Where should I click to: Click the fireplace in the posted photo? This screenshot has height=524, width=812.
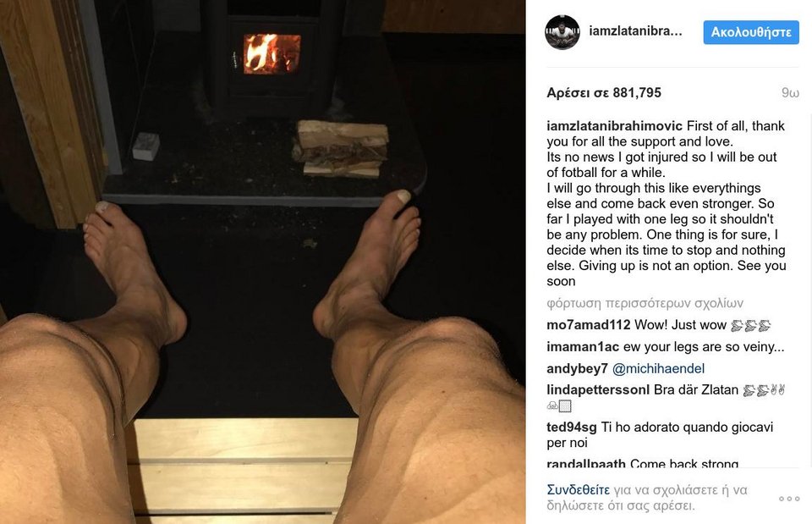[x=272, y=54]
